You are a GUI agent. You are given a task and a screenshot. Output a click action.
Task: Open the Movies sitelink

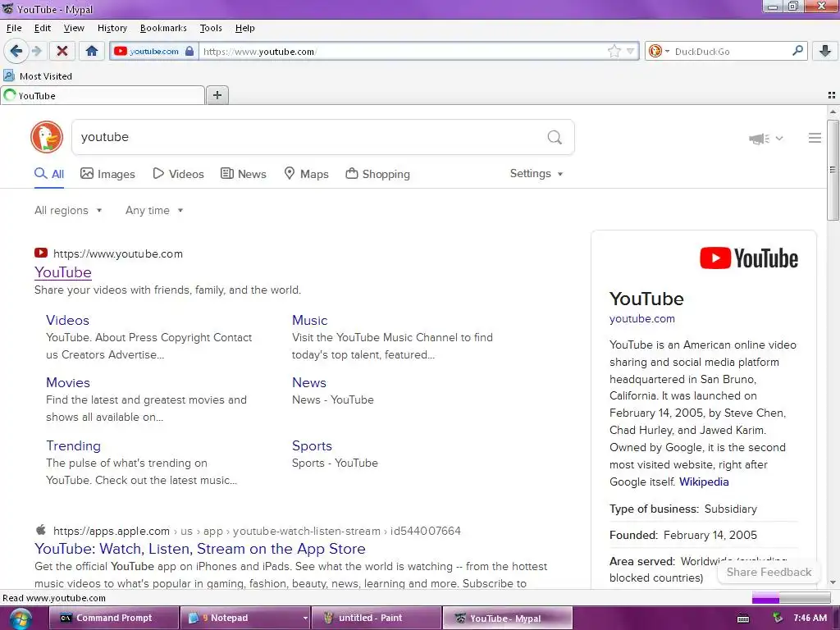tap(68, 383)
